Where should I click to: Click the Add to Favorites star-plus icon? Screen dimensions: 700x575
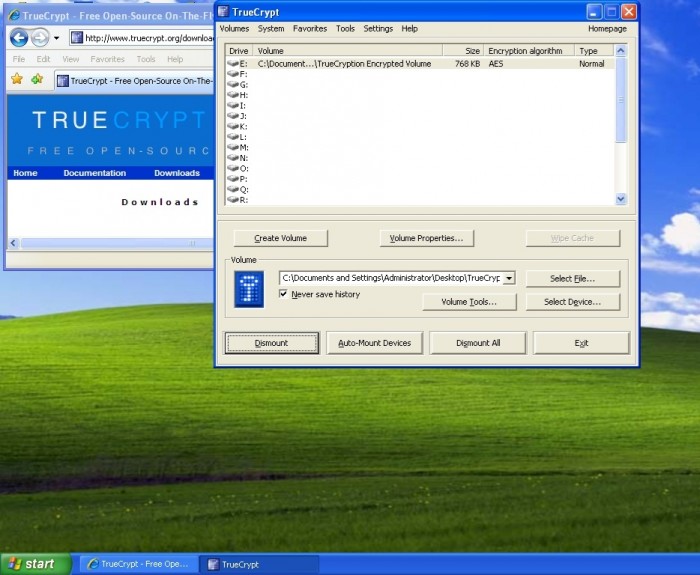[x=37, y=79]
